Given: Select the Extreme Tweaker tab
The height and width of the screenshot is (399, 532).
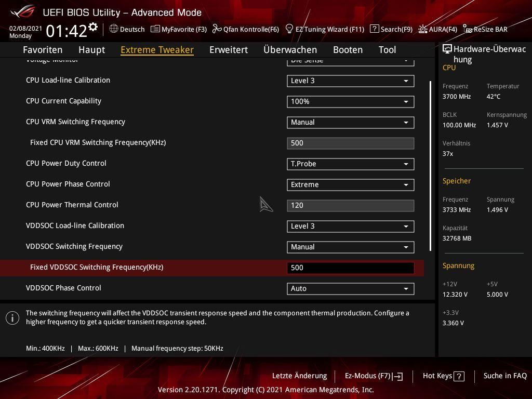Looking at the screenshot, I should pyautogui.click(x=157, y=50).
